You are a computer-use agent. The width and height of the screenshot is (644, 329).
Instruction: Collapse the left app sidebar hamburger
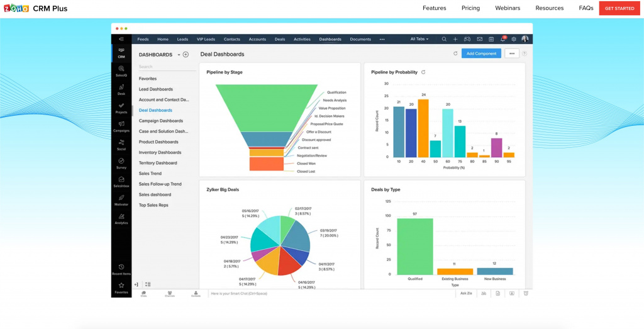pyautogui.click(x=121, y=39)
